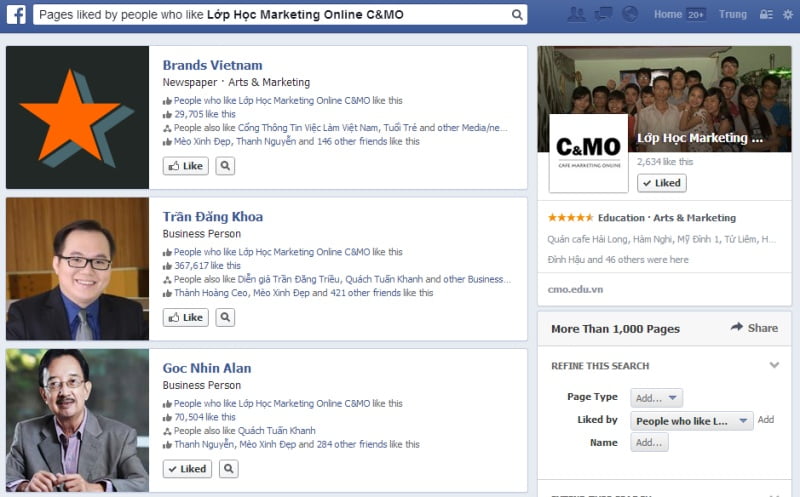Open the notifications globe icon
Viewport: 800px width, 497px height.
[x=629, y=14]
